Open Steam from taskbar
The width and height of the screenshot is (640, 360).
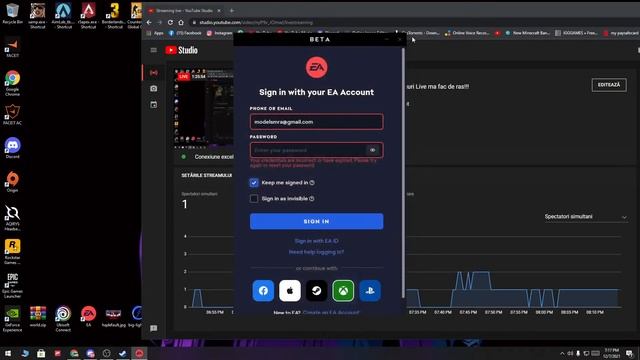tap(122, 353)
